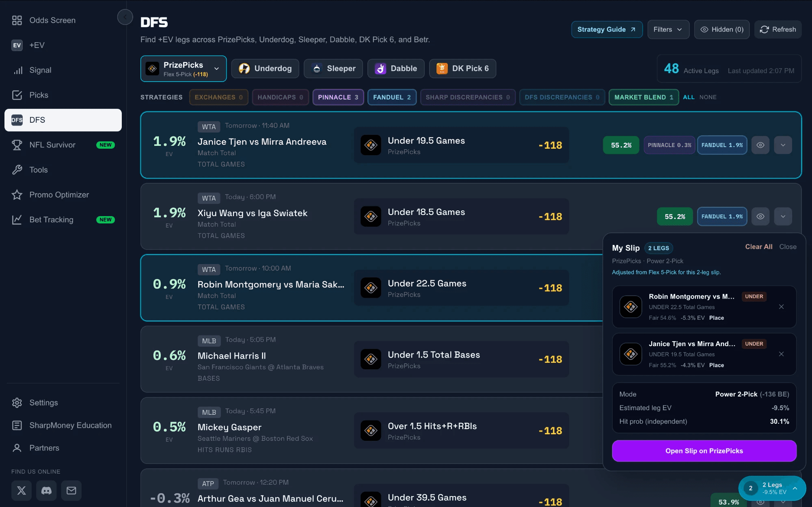
Task: Click FANDUEL 1.9% badge on Xiyu Wang leg
Action: point(722,217)
